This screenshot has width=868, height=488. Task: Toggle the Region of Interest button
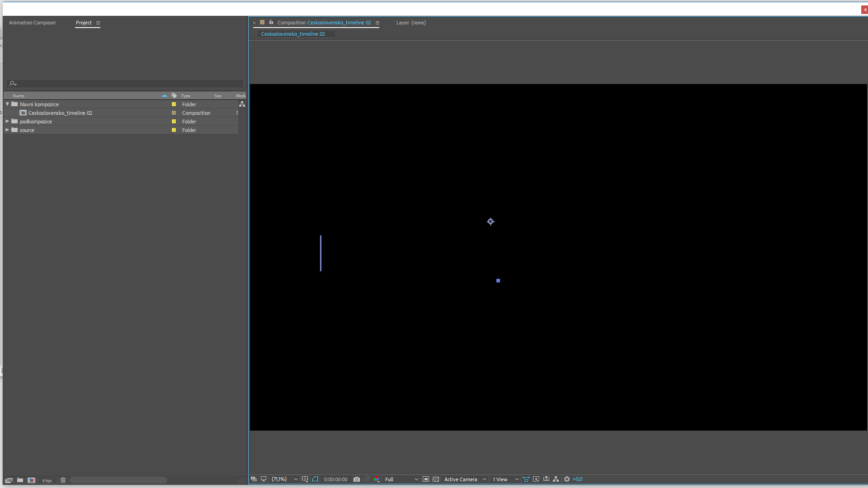[x=426, y=479]
